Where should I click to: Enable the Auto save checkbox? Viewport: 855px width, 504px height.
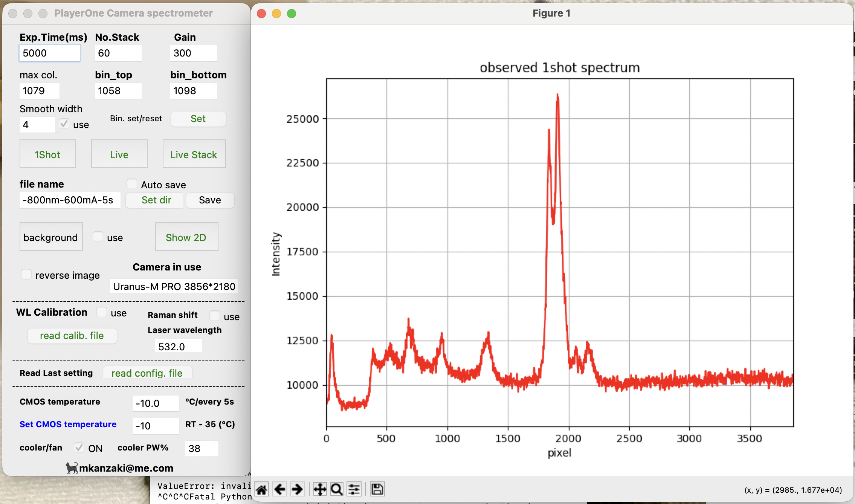pos(132,184)
